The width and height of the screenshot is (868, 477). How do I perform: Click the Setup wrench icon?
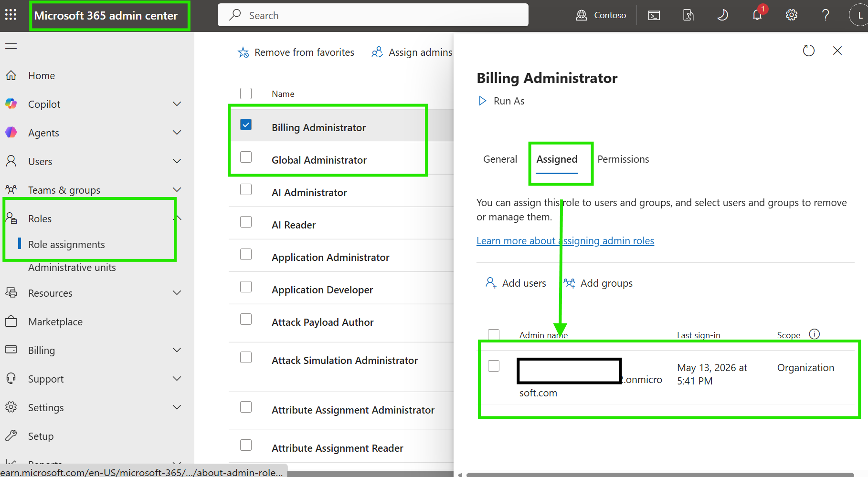(11, 436)
